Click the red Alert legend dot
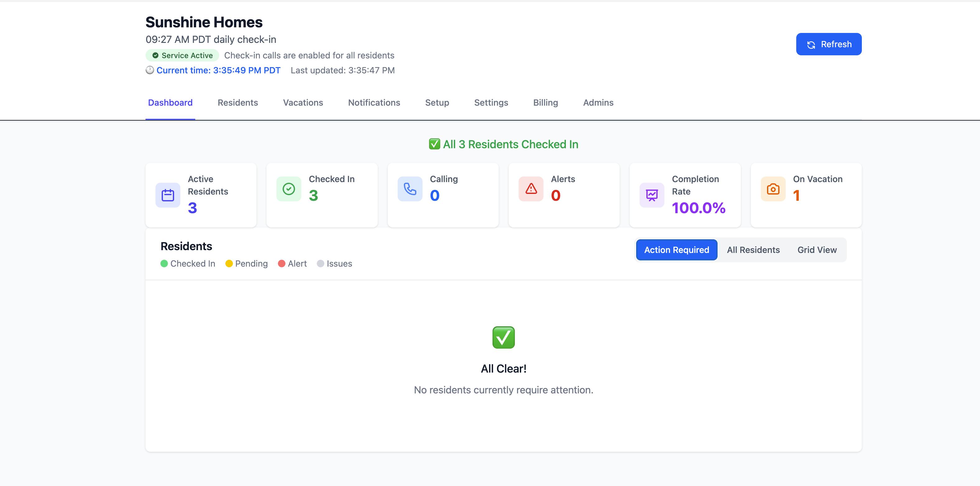Viewport: 980px width, 486px height. pos(281,264)
